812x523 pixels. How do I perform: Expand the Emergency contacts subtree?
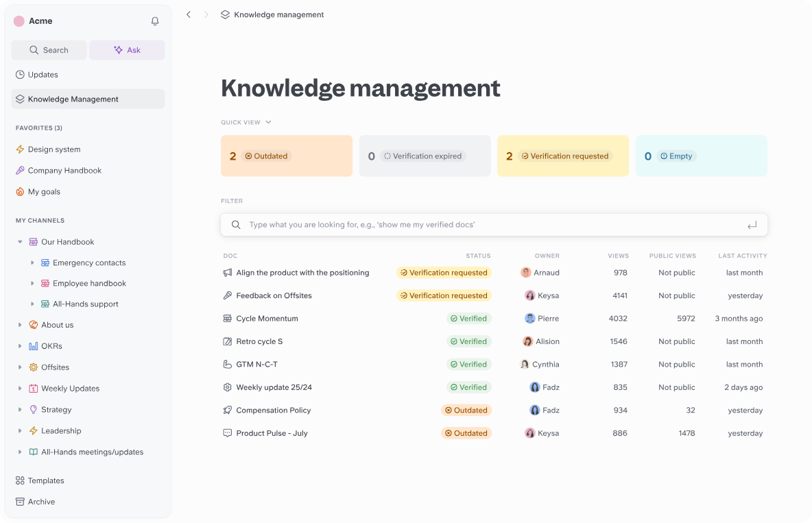pos(32,263)
